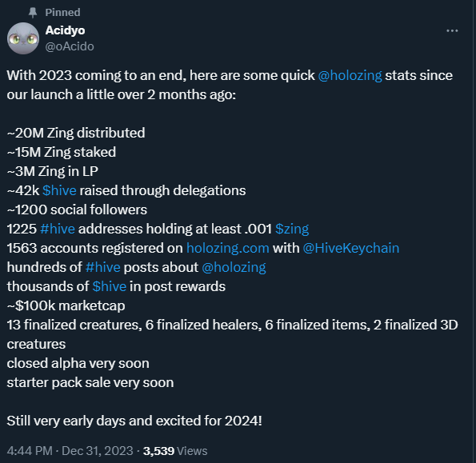Click $hive cashtag in the delegations line
Image resolution: width=476 pixels, height=463 pixels.
(x=59, y=190)
